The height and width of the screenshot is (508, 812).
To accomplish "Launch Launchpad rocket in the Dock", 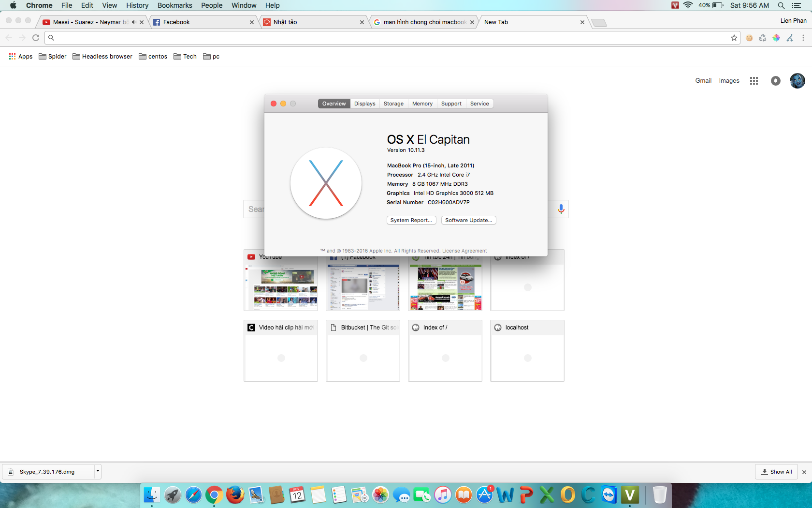I will click(173, 495).
